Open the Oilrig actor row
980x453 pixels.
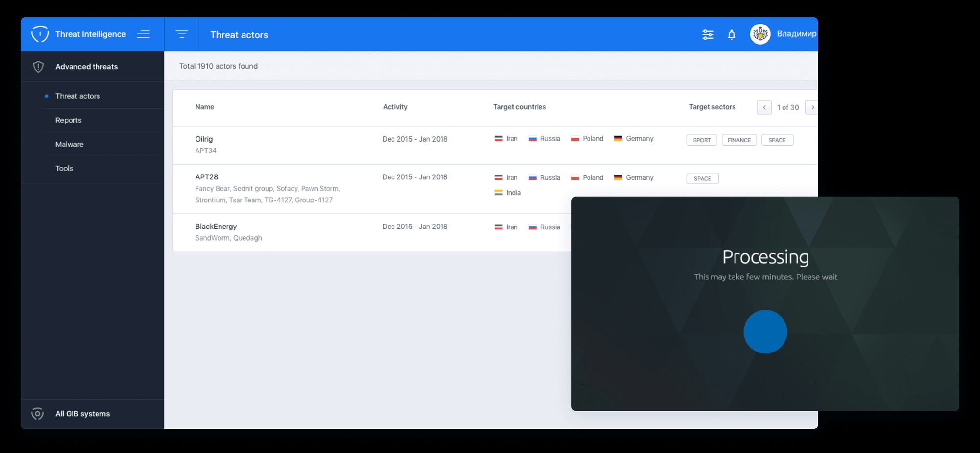495,145
